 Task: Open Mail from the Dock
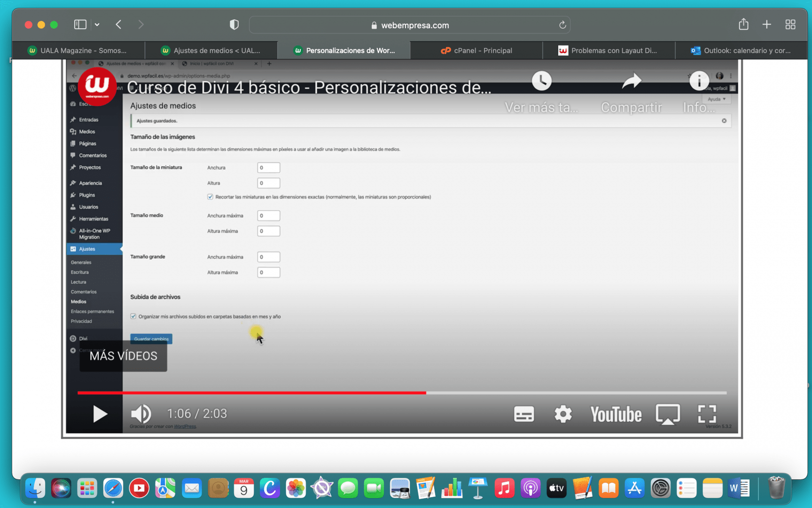[192, 488]
